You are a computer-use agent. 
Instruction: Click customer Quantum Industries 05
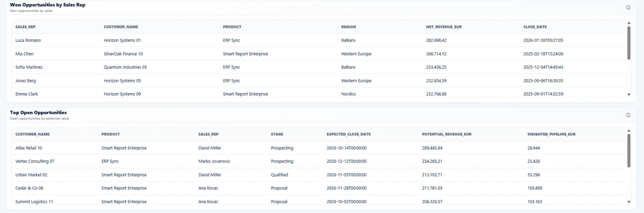coord(125,67)
